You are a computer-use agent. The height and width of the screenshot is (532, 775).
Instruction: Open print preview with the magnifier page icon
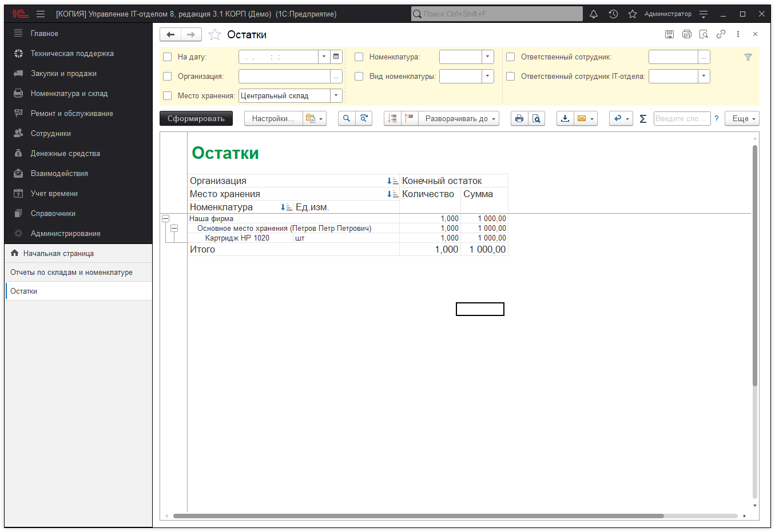point(536,118)
